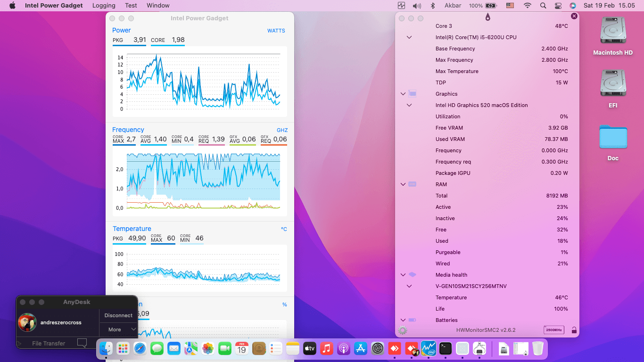Click the Akbar user name in the menu bar
Image resolution: width=644 pixels, height=362 pixels.
(x=453, y=6)
